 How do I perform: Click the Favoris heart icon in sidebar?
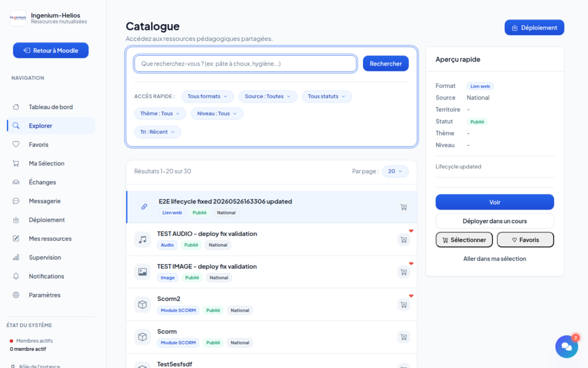pyautogui.click(x=16, y=144)
